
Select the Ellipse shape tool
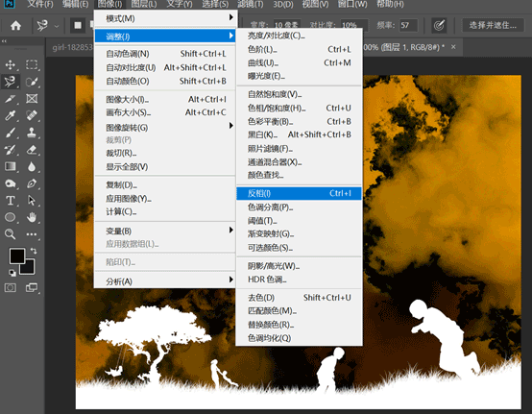tap(10, 217)
